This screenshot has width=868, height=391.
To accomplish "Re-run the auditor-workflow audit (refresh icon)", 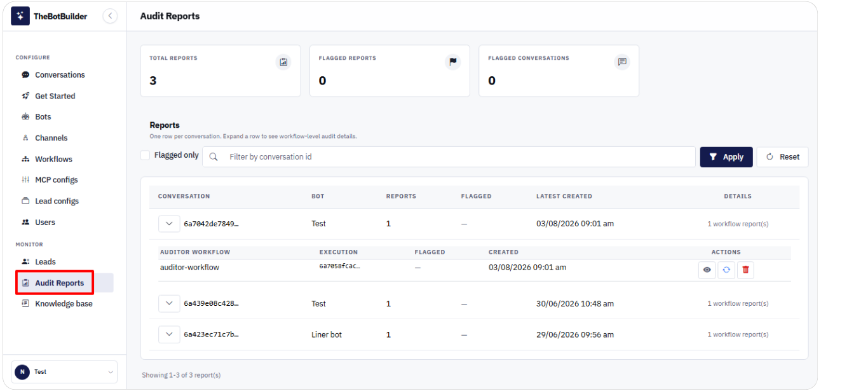I will [x=726, y=270].
